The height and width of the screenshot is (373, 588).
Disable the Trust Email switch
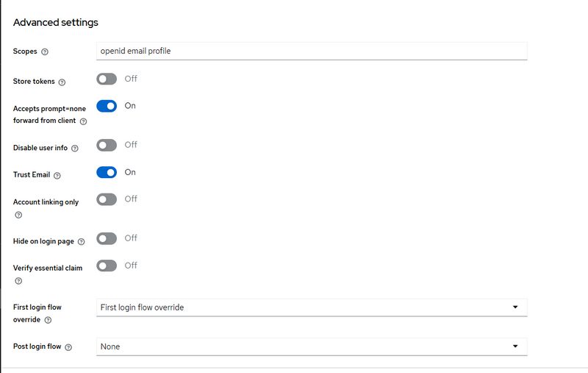click(107, 172)
